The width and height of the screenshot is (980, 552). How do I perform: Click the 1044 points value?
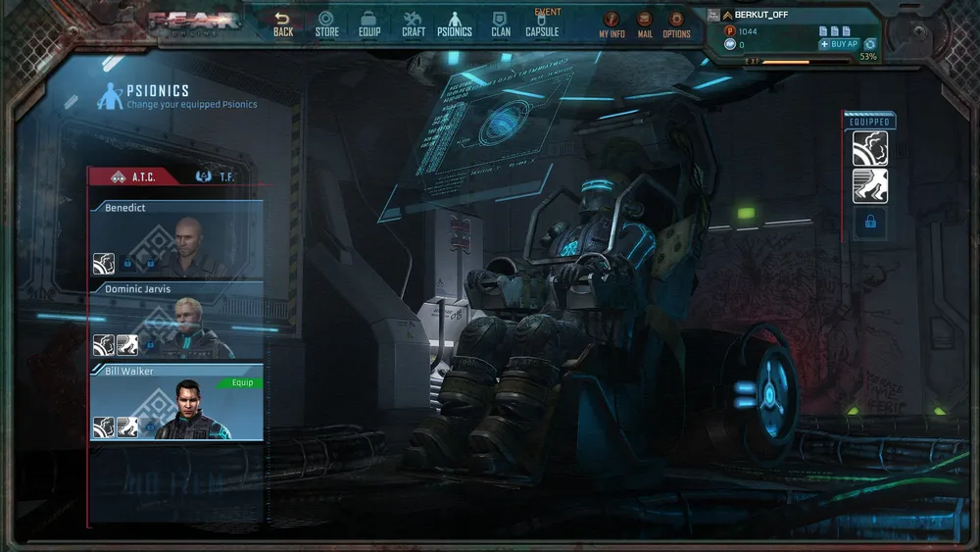click(x=748, y=31)
